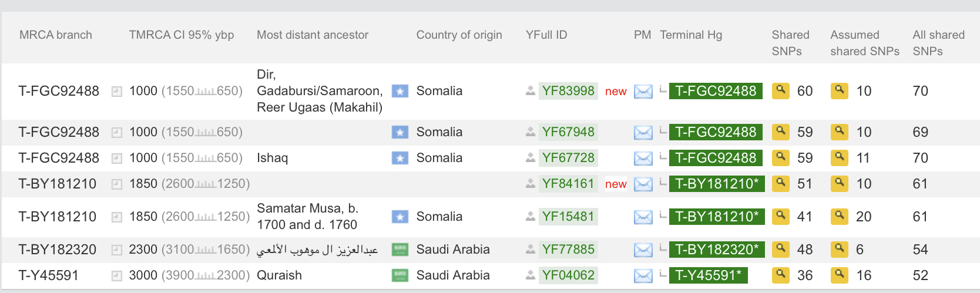Click the Saudi Arabia flag in YF77885 row
This screenshot has height=293, width=980.
pos(400,250)
